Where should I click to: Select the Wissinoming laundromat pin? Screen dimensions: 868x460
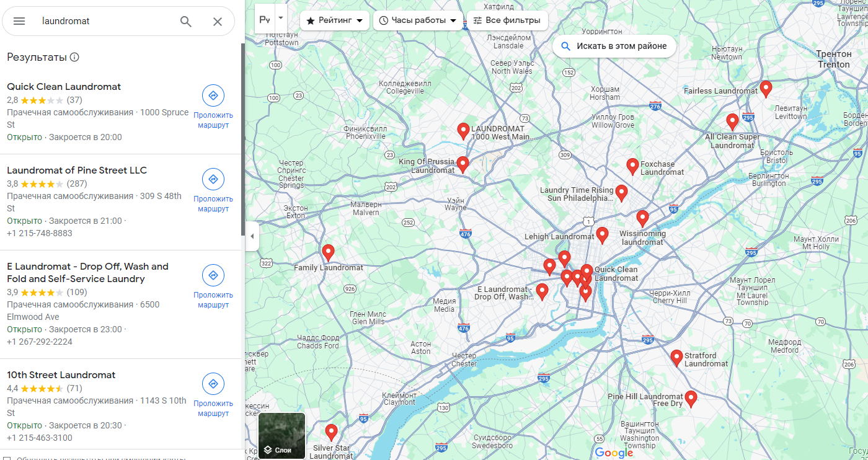pos(642,218)
